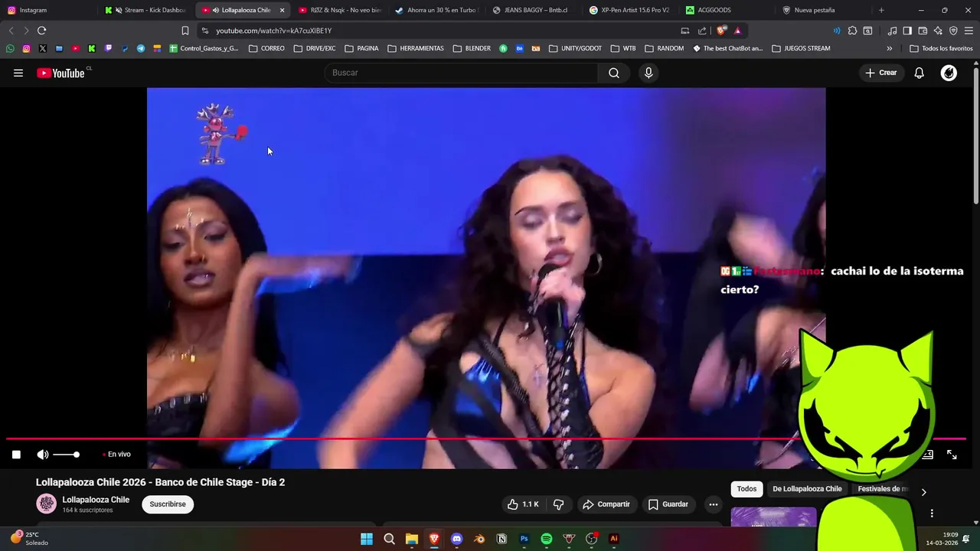Image resolution: width=980 pixels, height=551 pixels.
Task: Mute the video player volume
Action: pos(43,455)
